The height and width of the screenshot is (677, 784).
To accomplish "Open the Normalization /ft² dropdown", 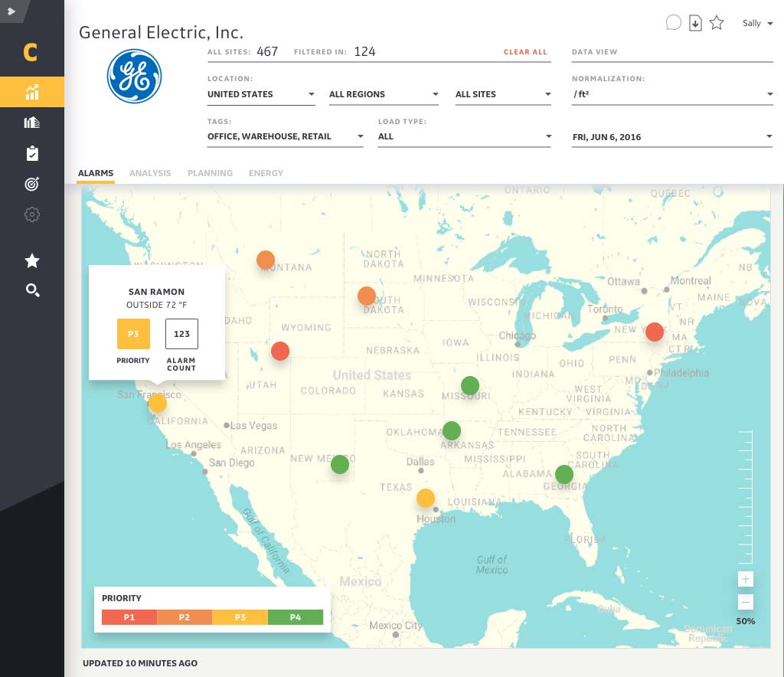I will (672, 94).
